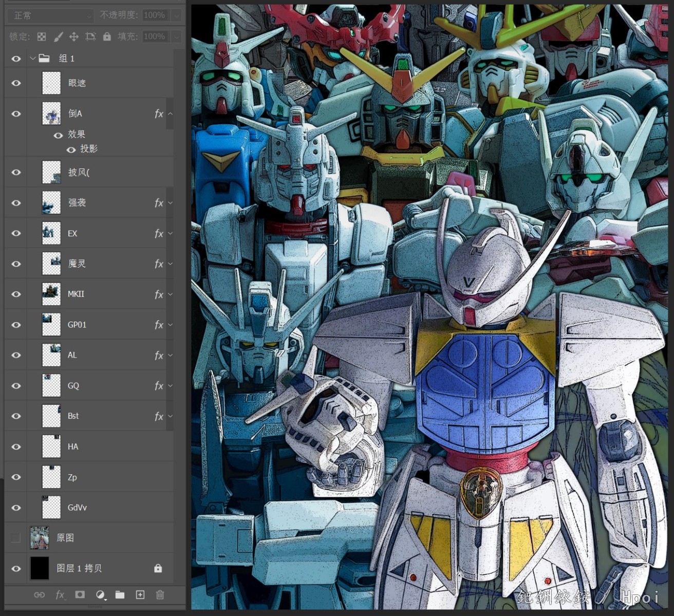Viewport: 674px width, 616px height.
Task: Click the link layers icon
Action: [x=39, y=595]
